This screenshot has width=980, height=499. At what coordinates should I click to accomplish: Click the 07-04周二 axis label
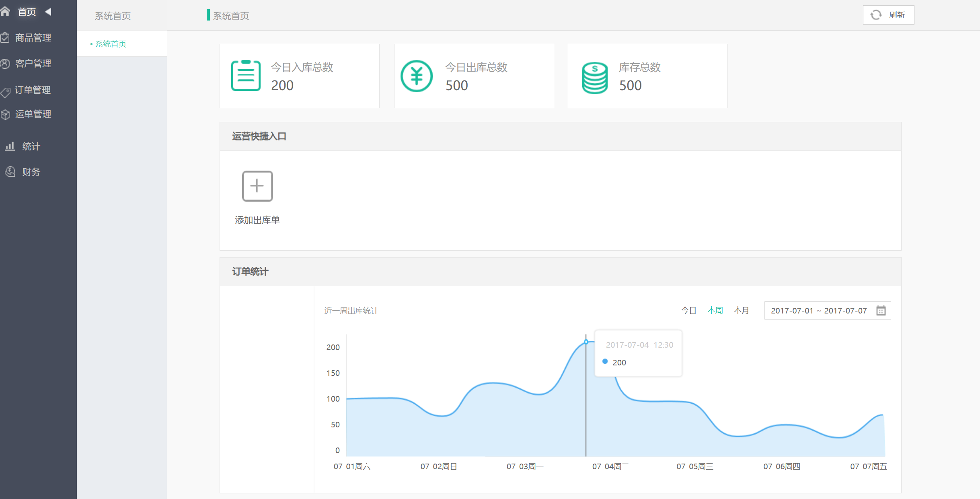[x=610, y=466]
